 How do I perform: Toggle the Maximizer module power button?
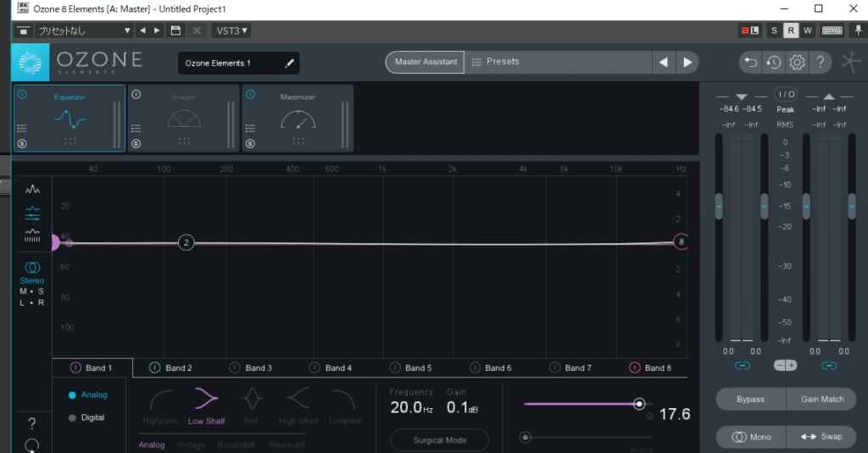(250, 94)
